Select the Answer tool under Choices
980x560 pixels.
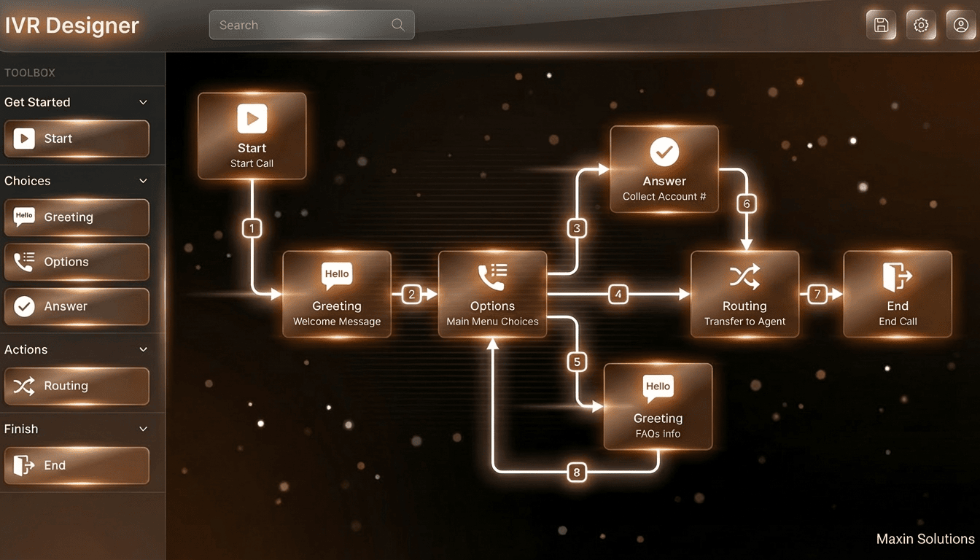(x=77, y=306)
